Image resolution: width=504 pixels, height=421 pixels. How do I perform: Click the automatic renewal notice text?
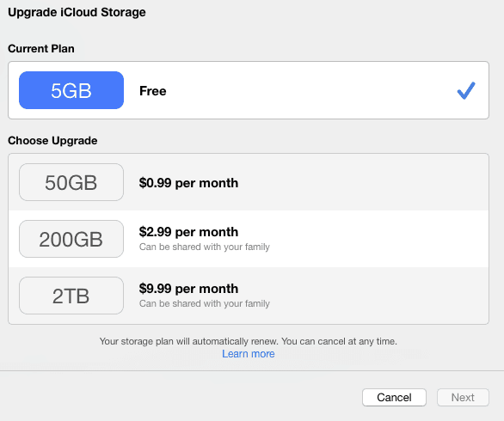point(249,341)
